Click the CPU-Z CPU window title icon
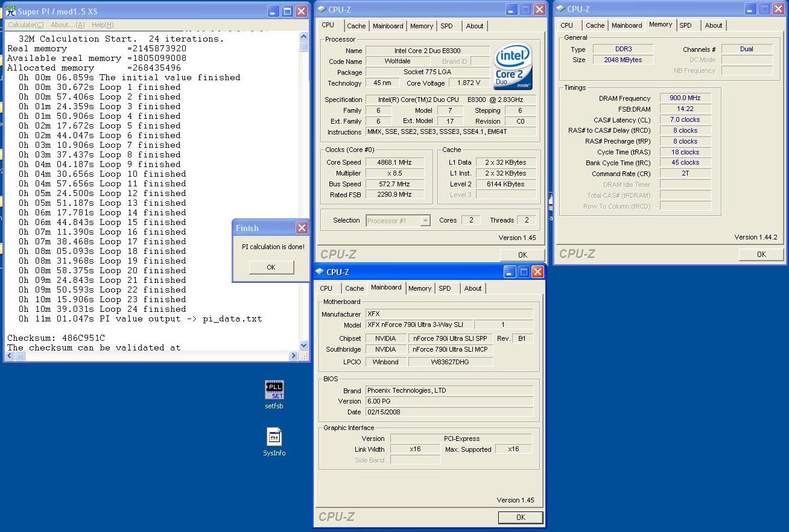 click(x=322, y=10)
